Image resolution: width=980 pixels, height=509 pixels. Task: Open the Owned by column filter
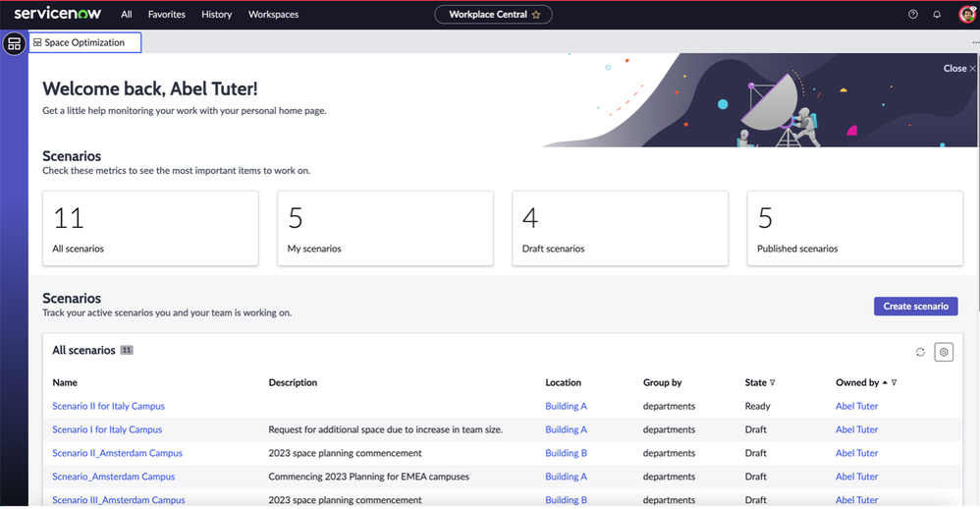[894, 383]
